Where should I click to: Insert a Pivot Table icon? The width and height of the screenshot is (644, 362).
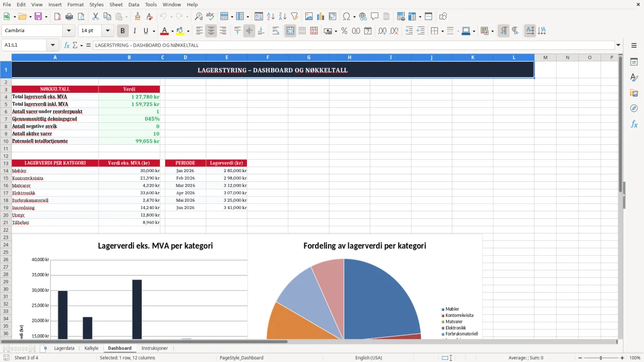(333, 17)
